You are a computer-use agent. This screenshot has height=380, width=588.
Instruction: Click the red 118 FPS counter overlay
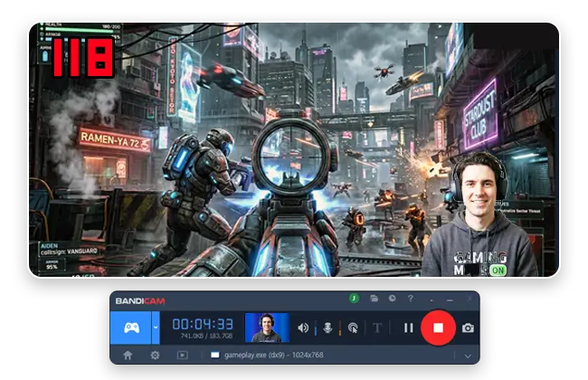[83, 57]
